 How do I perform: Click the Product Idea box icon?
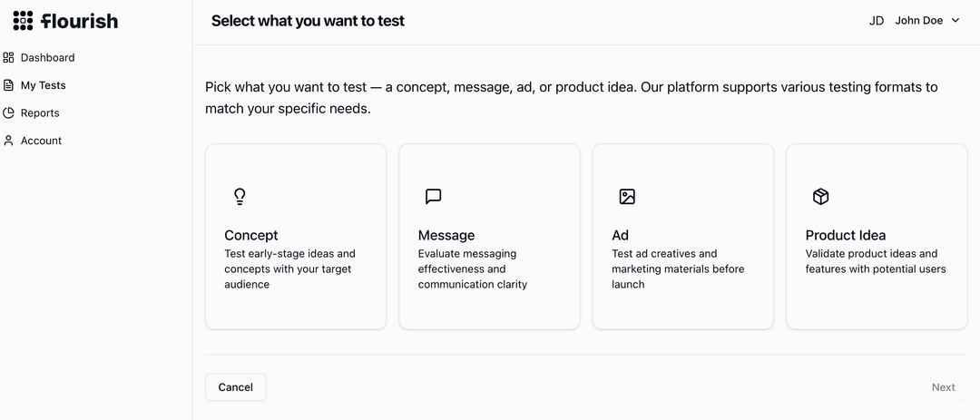click(x=820, y=197)
